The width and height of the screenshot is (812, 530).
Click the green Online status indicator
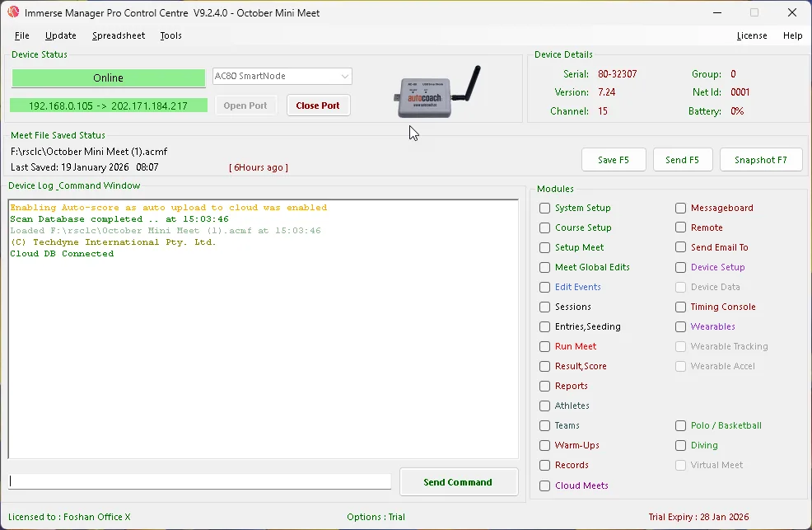[x=108, y=78]
